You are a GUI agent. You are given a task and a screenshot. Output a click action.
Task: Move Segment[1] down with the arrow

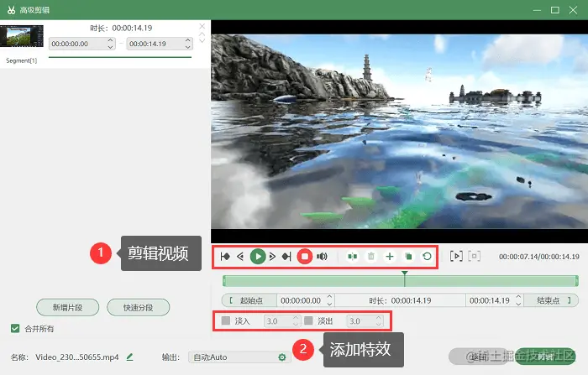point(202,40)
